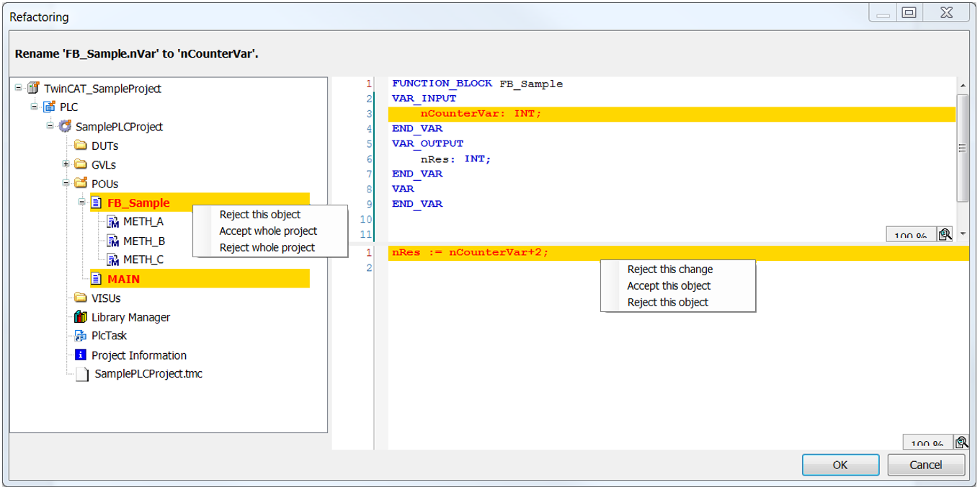
Task: Select 'SamplePLCProject.tmc' in the tree
Action: click(x=148, y=374)
